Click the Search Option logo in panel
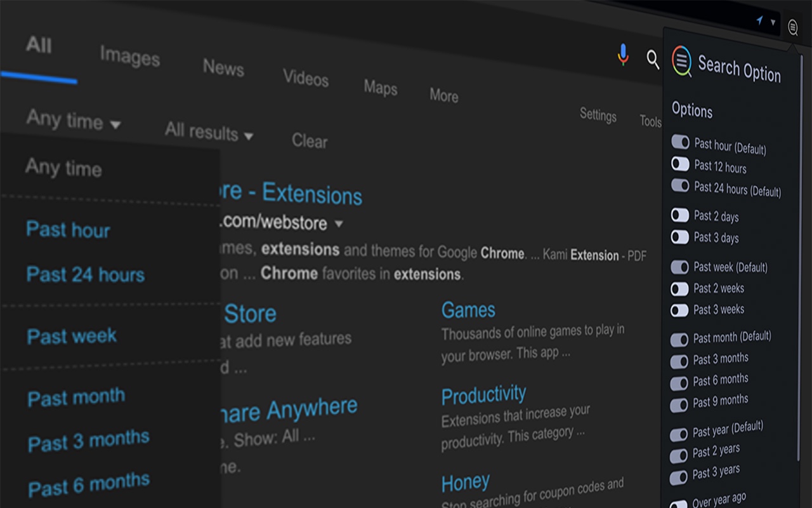812x508 pixels. (682, 61)
